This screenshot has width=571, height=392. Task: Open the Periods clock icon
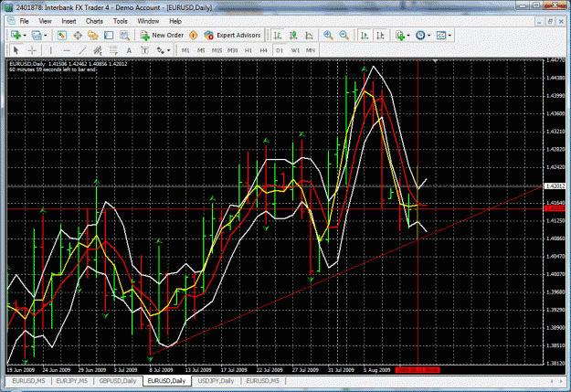point(420,36)
